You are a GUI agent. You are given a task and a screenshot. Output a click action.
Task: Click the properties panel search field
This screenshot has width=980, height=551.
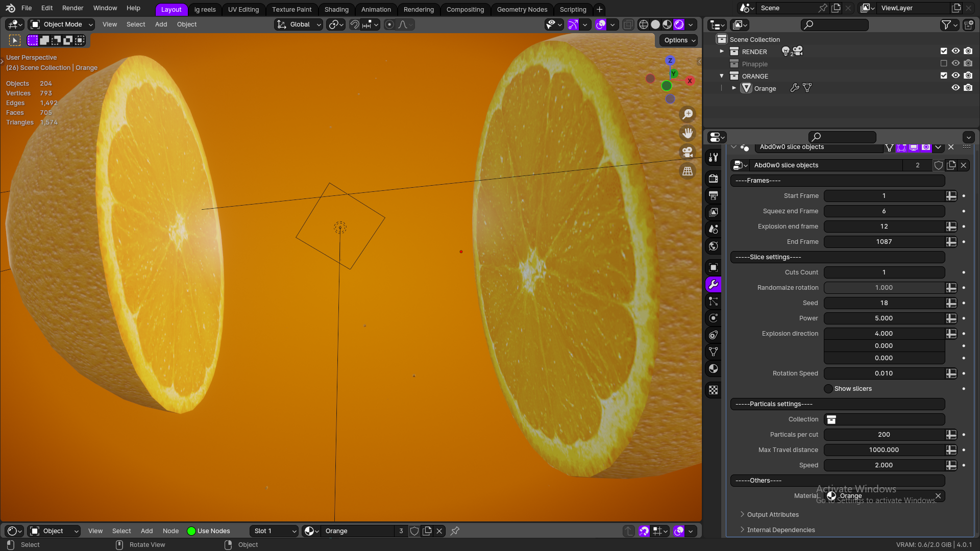point(842,137)
